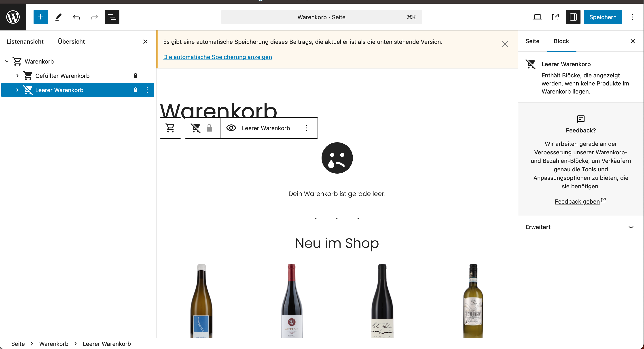Select the parent cart block icon in toolbar
The height and width of the screenshot is (349, 644).
coord(170,128)
